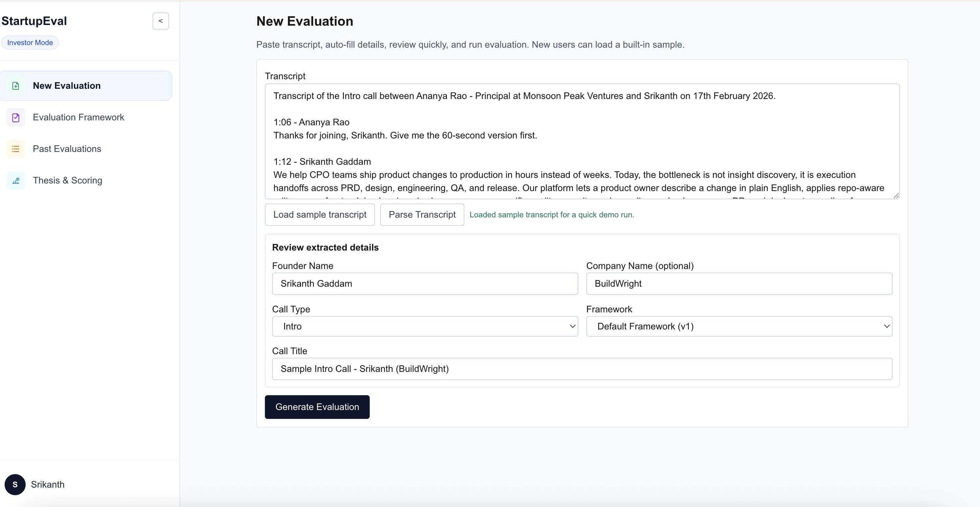Click the Investor Mode badge
The height and width of the screenshot is (507, 980).
[30, 43]
